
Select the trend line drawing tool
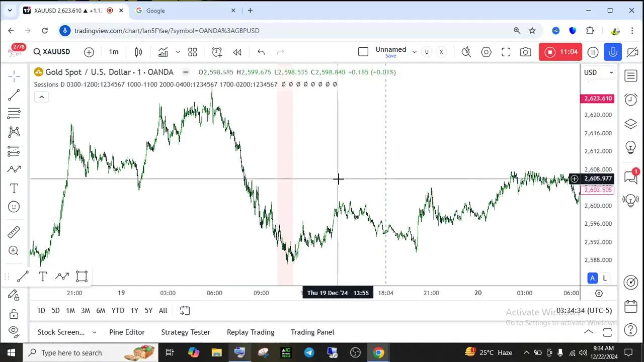point(14,95)
